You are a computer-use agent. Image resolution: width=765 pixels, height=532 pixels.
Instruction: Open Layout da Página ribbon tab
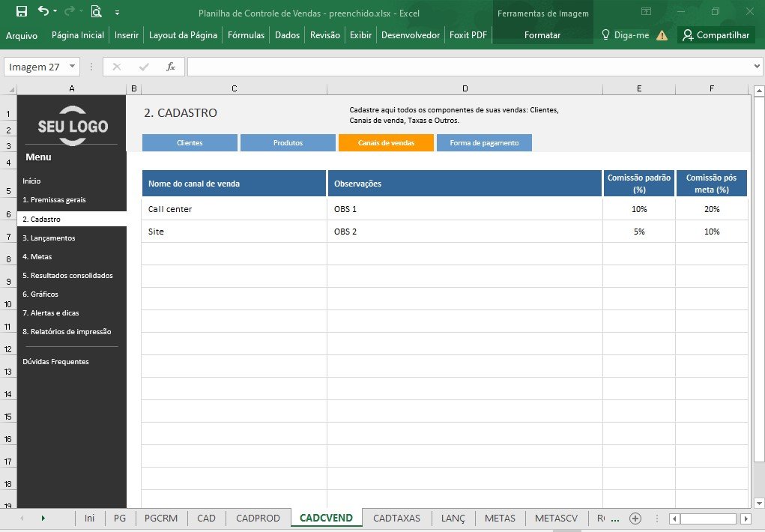pyautogui.click(x=183, y=35)
